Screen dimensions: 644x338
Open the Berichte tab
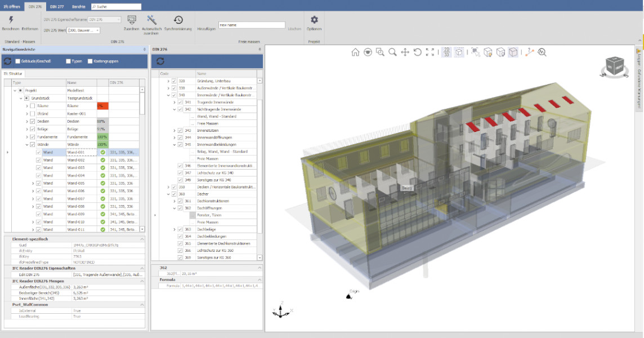click(x=78, y=7)
